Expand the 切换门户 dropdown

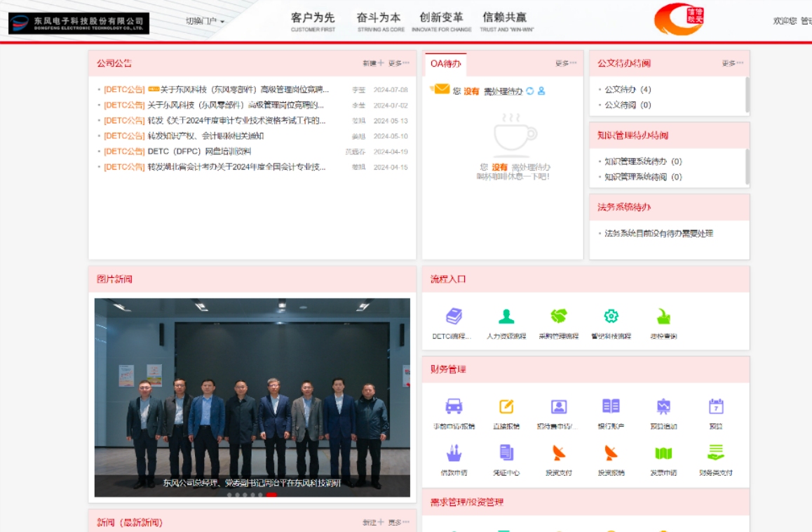coord(205,21)
